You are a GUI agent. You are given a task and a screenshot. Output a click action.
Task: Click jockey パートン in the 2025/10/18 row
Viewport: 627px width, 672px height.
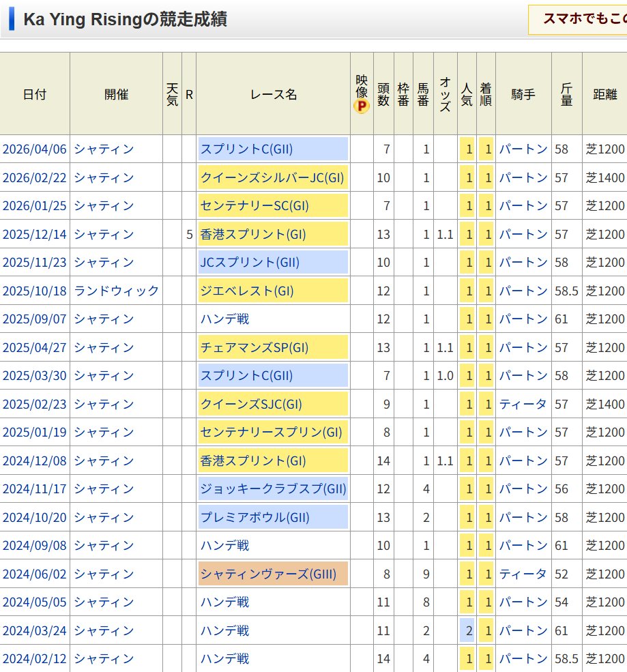point(523,291)
